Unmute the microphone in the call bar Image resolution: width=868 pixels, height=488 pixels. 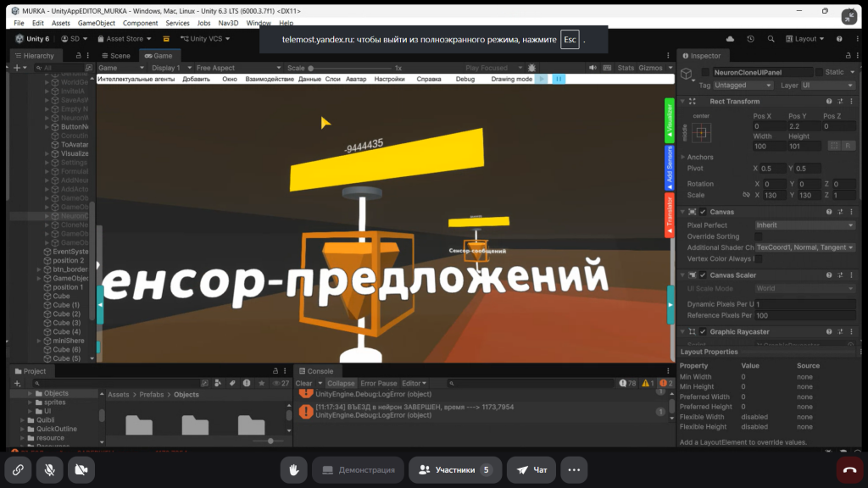(x=49, y=469)
